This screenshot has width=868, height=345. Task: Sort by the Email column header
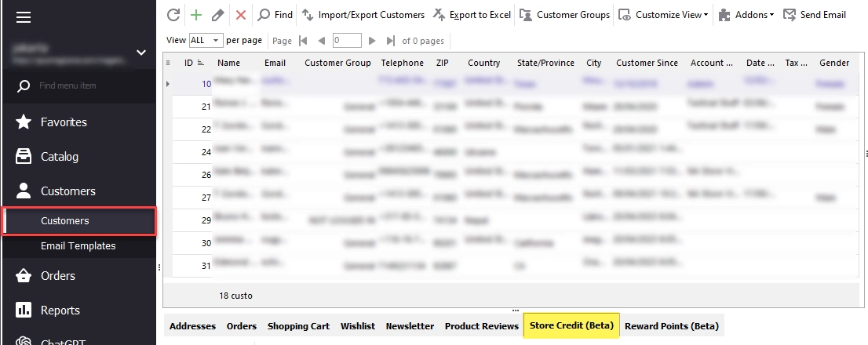(x=275, y=63)
